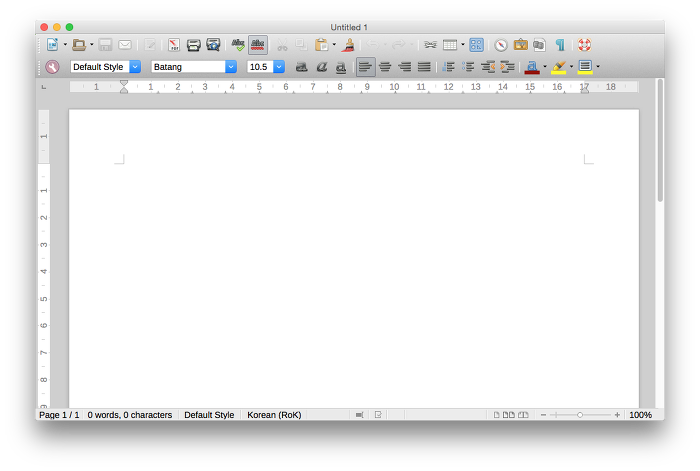Toggle automatic spell checking
Image resolution: width=700 pixels, height=471 pixels.
(258, 45)
